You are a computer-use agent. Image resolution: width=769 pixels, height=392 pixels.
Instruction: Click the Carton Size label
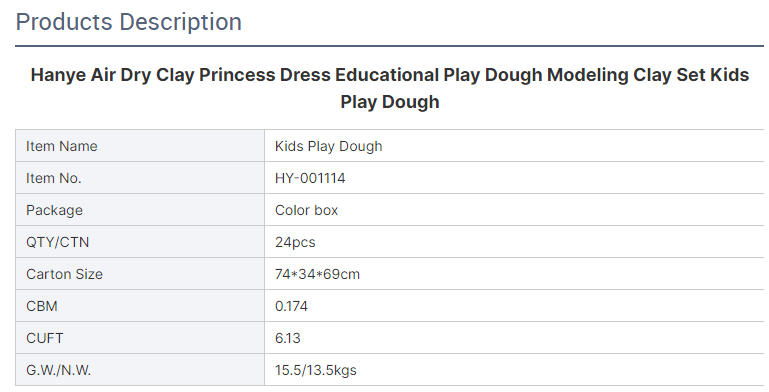pyautogui.click(x=64, y=274)
